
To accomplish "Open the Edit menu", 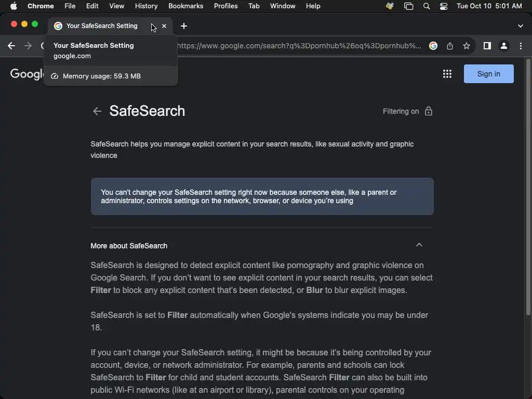I will coord(92,6).
